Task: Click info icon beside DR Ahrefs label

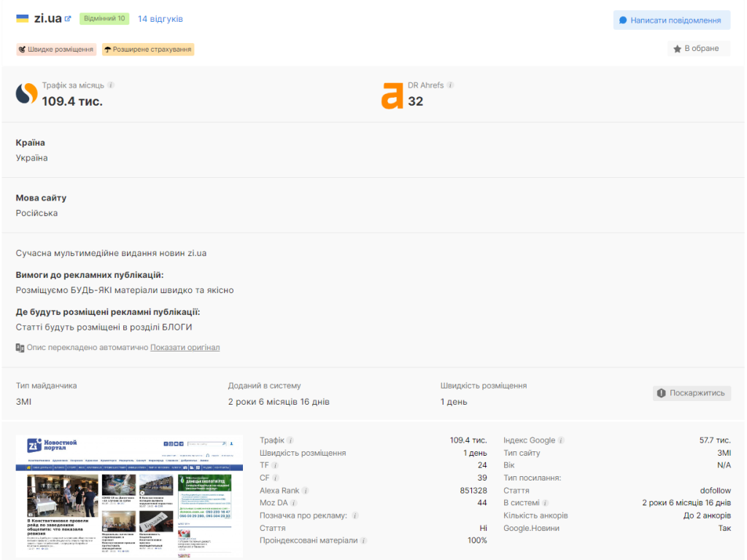Action: 450,85
